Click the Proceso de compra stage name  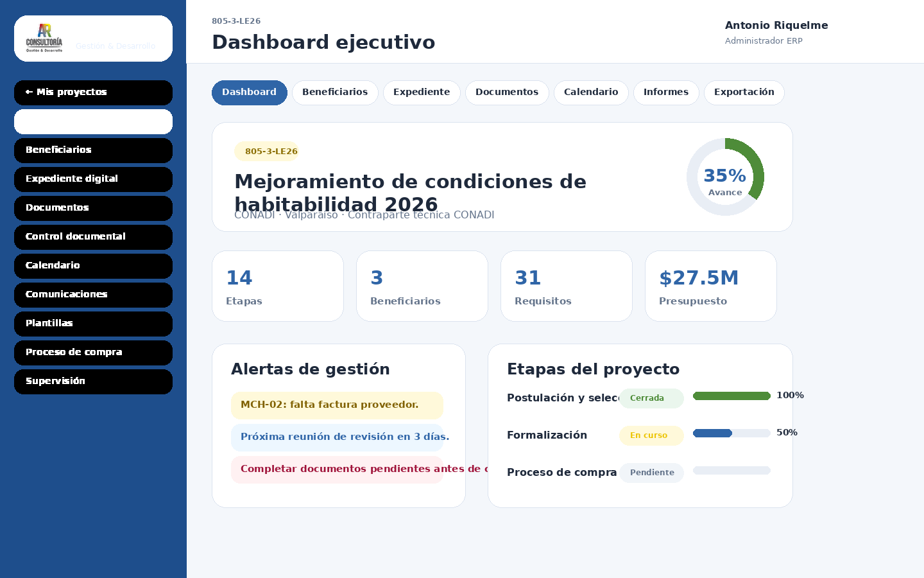pos(561,473)
